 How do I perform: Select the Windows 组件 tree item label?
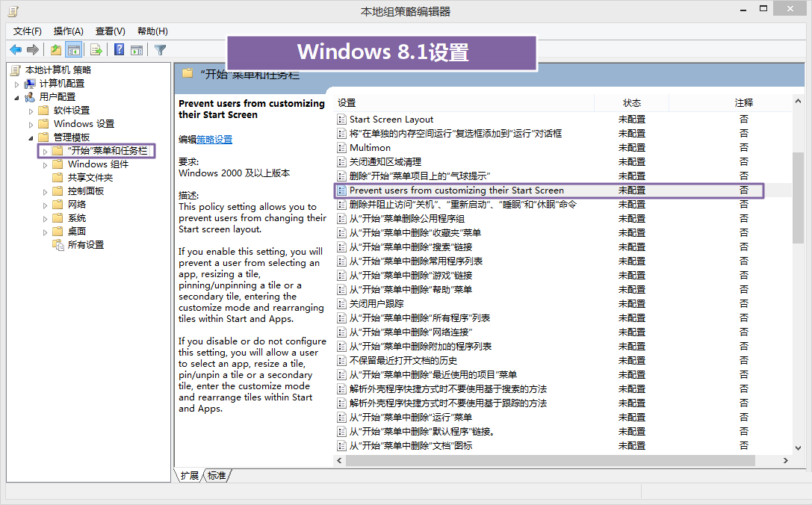click(99, 164)
